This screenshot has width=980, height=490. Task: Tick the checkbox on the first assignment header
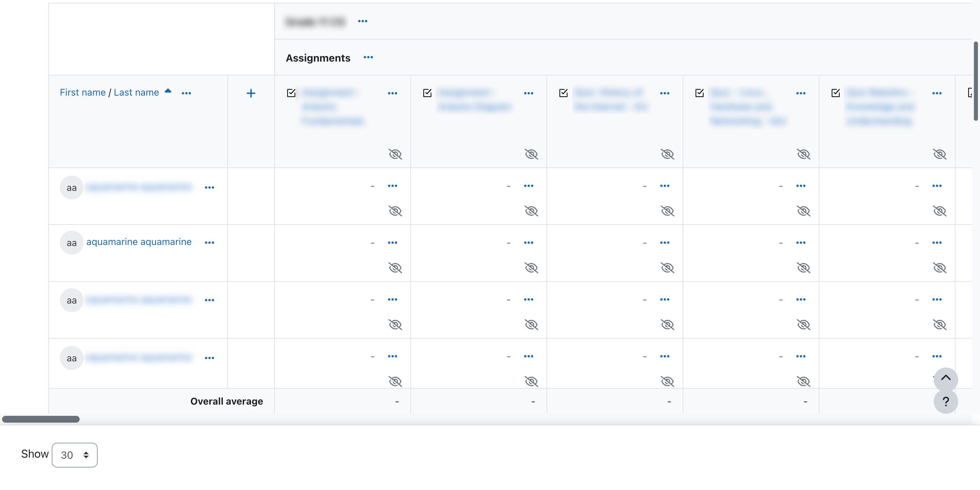point(291,93)
